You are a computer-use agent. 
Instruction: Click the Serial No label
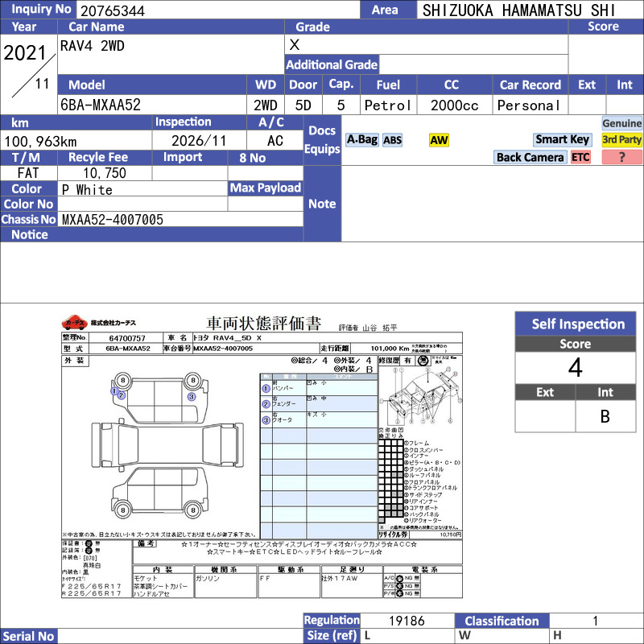coord(28,636)
